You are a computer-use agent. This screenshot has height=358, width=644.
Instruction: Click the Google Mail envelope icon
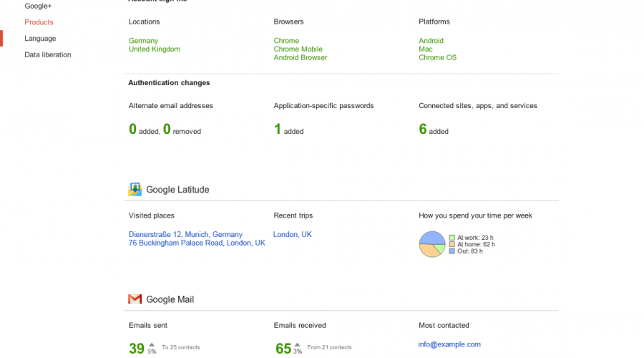(135, 299)
